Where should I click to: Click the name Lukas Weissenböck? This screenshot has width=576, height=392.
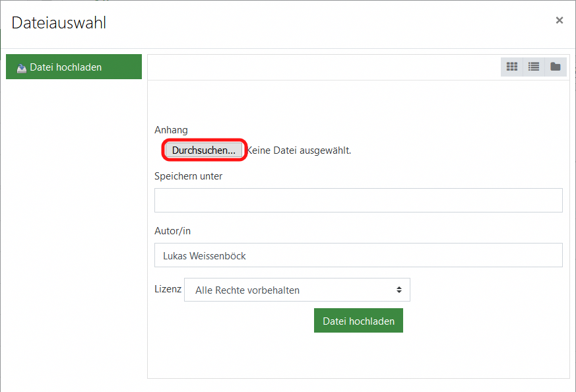point(204,255)
